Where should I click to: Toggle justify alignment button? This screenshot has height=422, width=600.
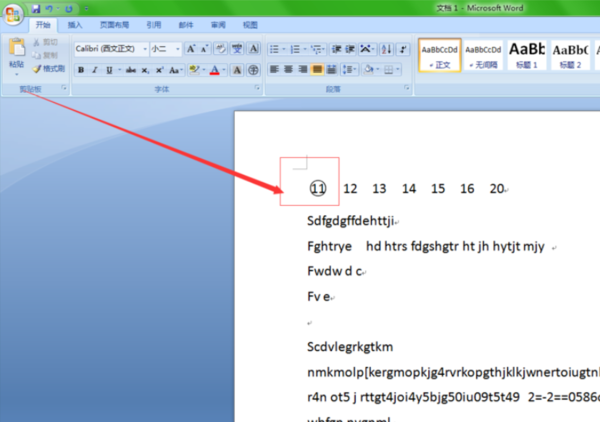tap(317, 70)
